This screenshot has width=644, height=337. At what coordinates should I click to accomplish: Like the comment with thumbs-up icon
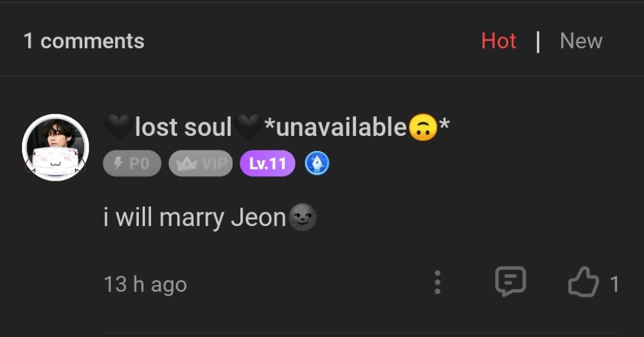click(x=583, y=282)
